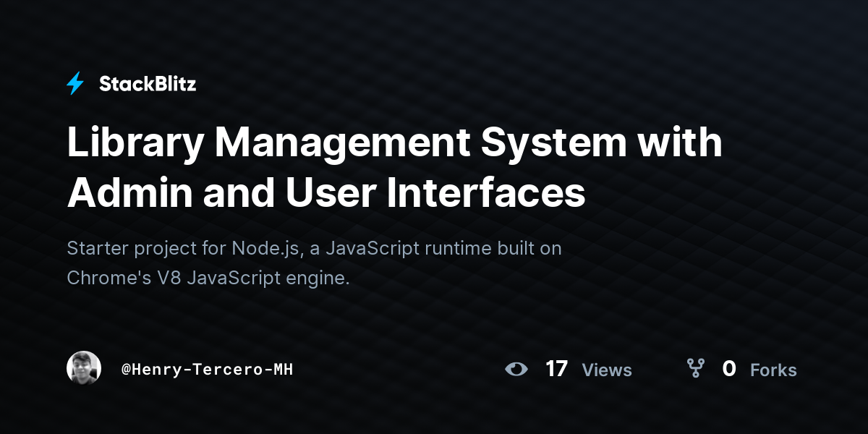The image size is (868, 434).
Task: Open the StackBlitz wordmark link
Action: pyautogui.click(x=148, y=84)
